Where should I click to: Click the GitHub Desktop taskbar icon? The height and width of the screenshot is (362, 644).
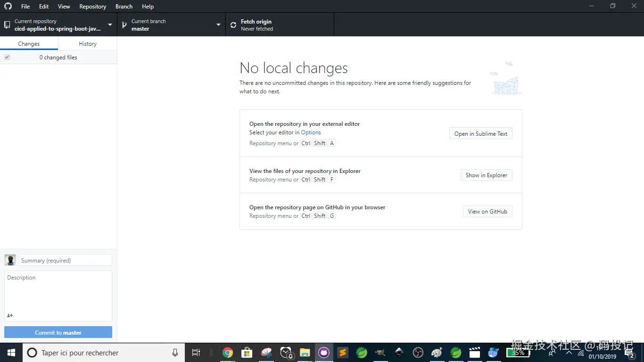tap(324, 353)
